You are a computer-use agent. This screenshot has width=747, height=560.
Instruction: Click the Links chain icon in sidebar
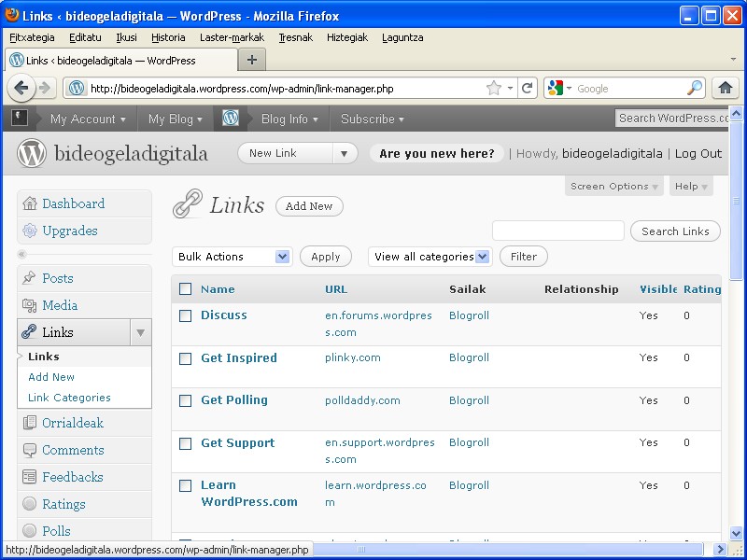[30, 332]
